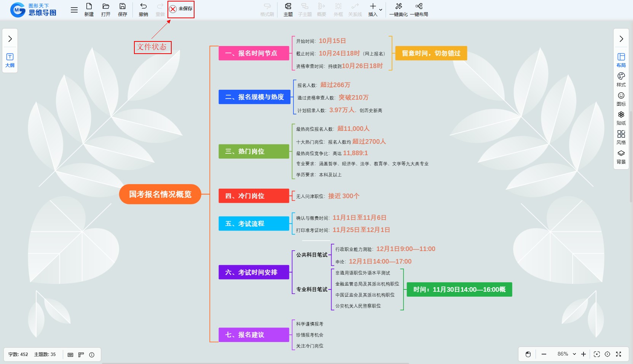Click the 一键布局 auto-layout icon
The height and width of the screenshot is (364, 633).
pyautogui.click(x=419, y=6)
